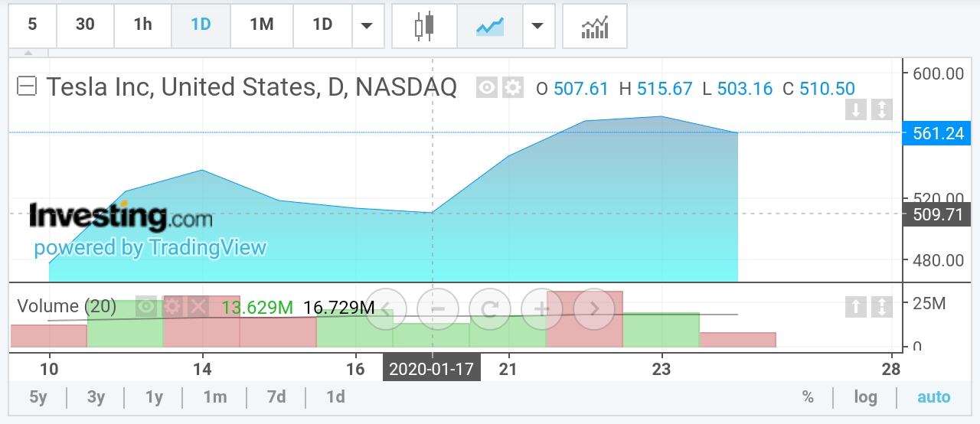Screen dimensions: 980x424
Task: Toggle auto scale mode
Action: 933,397
